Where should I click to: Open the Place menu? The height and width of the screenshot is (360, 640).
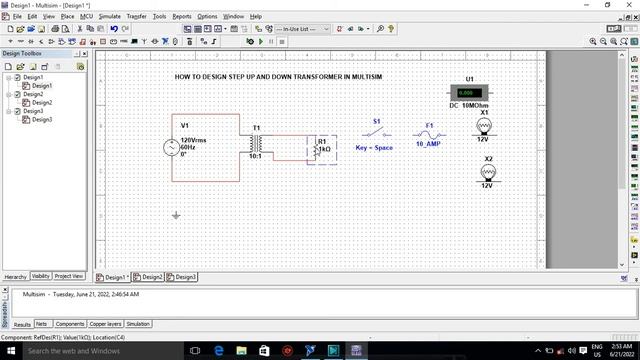(x=67, y=16)
